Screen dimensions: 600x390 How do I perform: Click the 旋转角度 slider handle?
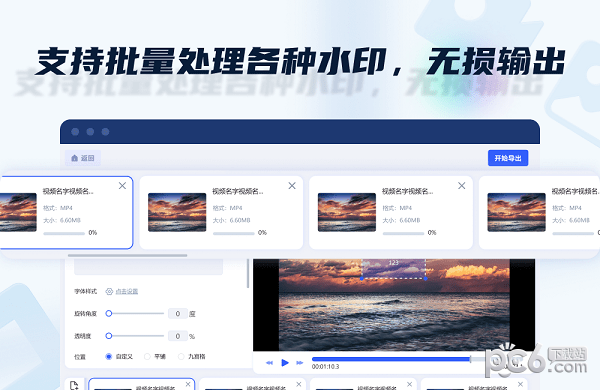109,313
